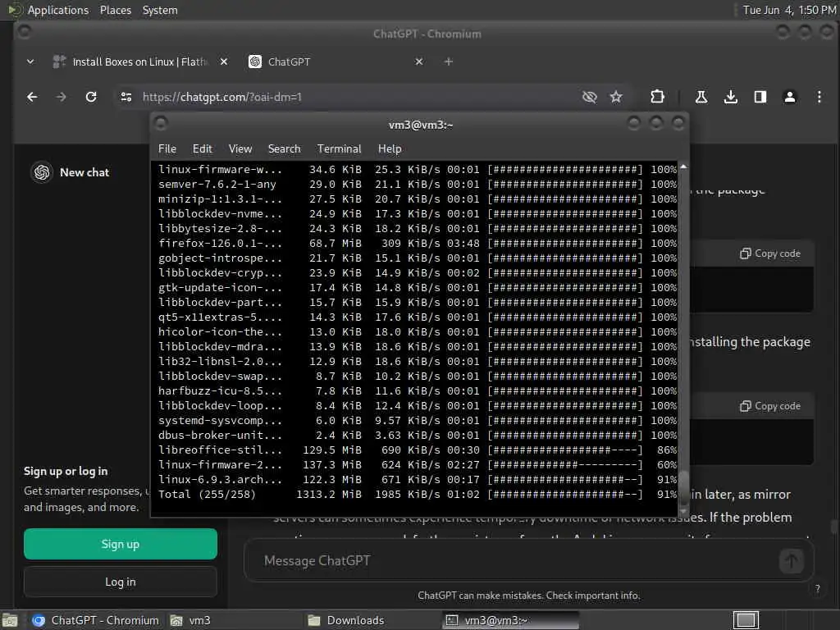Click the terminal scrollbar thumb
Image resolution: width=840 pixels, height=630 pixels.
pyautogui.click(x=683, y=487)
